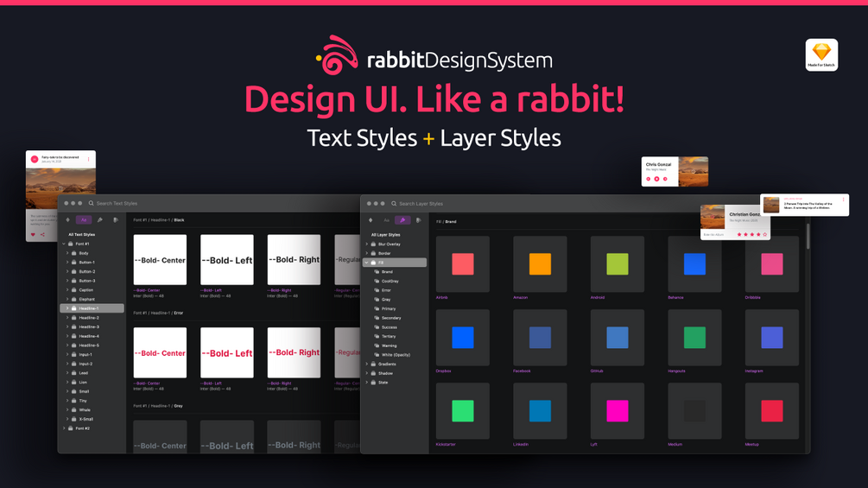Expand the Shadow group chevron
Screen dimensions: 868x488
(x=366, y=373)
